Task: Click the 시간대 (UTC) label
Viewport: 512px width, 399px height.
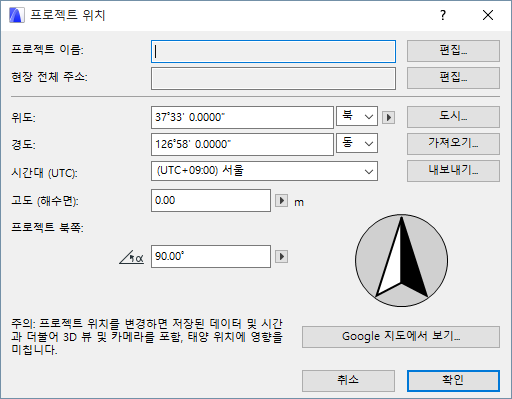Action: (44, 173)
